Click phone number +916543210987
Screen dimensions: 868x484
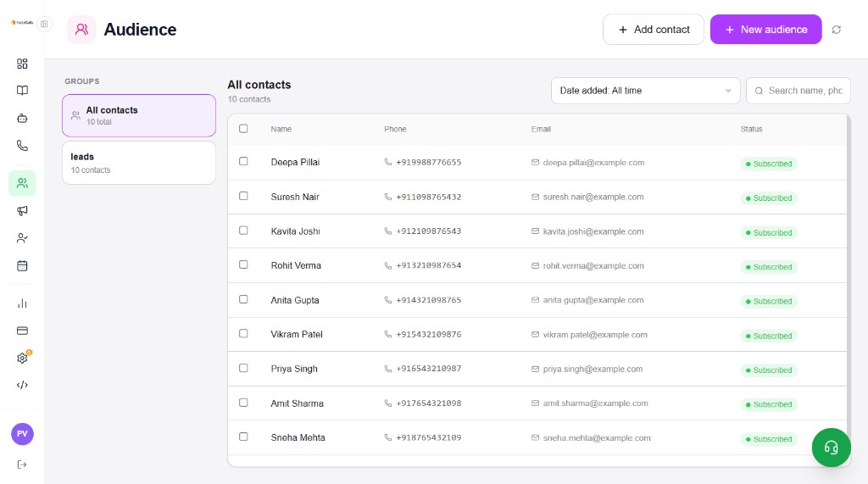tap(428, 369)
